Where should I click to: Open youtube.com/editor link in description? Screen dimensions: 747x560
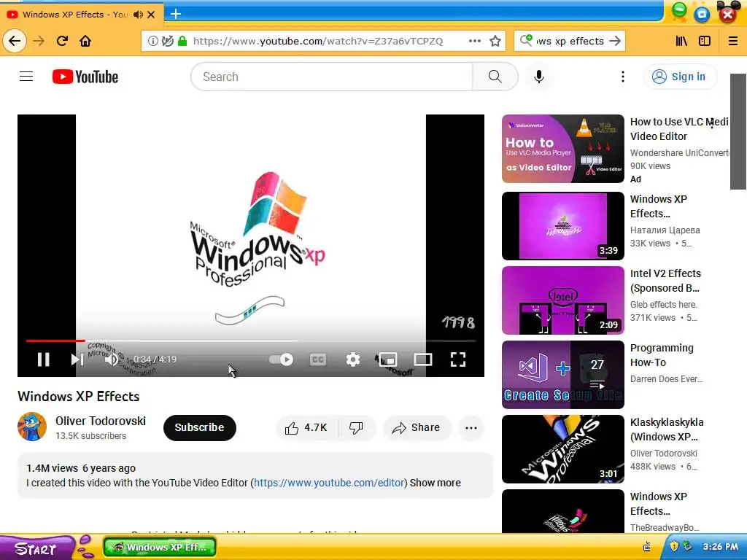(329, 483)
